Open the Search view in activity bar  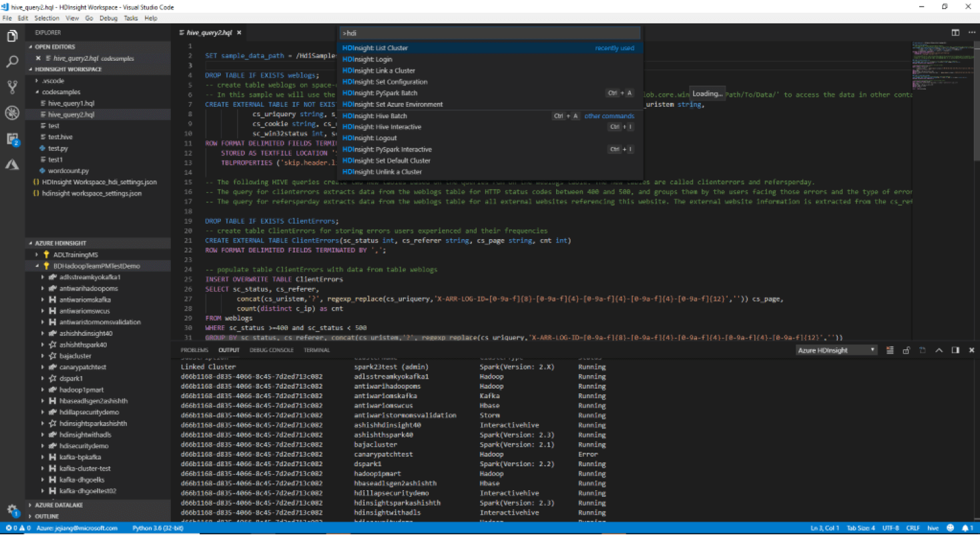click(12, 61)
